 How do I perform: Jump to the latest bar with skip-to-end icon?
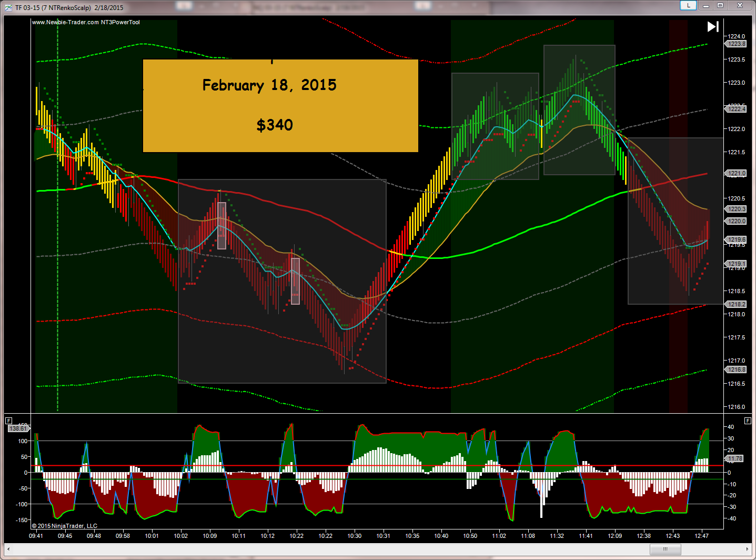pos(713,26)
